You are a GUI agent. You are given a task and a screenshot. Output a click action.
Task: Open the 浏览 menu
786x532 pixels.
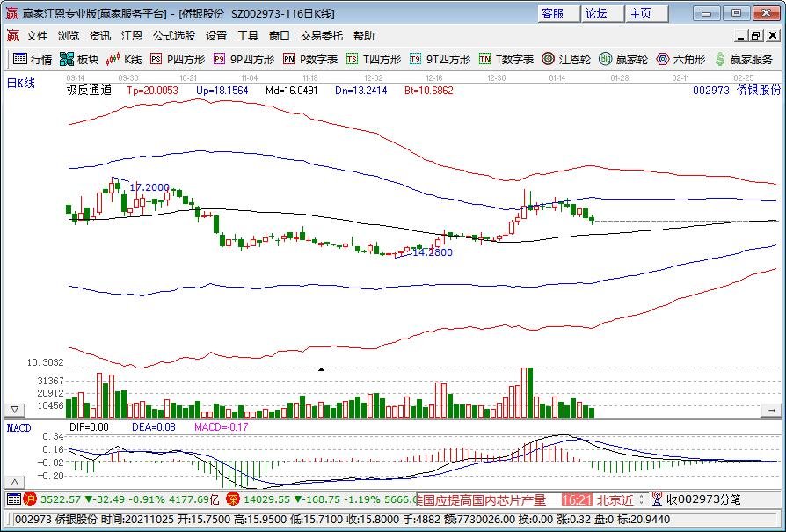click(x=69, y=35)
